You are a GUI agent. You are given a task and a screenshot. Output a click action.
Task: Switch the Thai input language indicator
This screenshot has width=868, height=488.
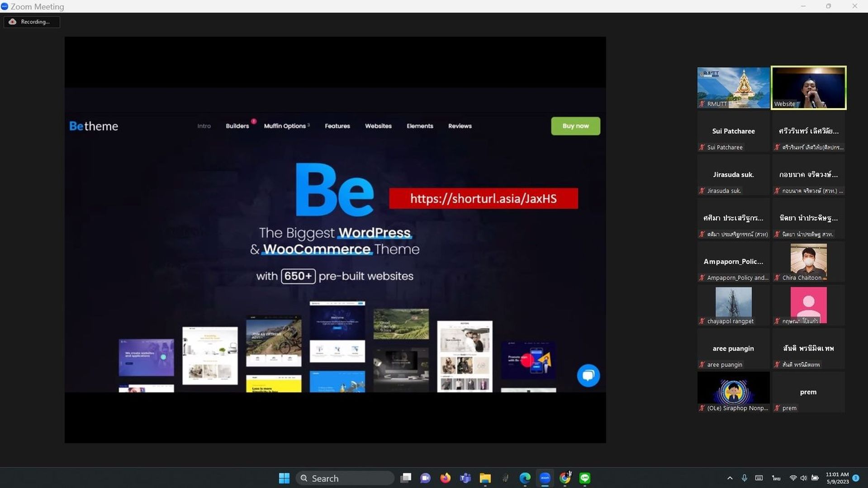coord(776,478)
